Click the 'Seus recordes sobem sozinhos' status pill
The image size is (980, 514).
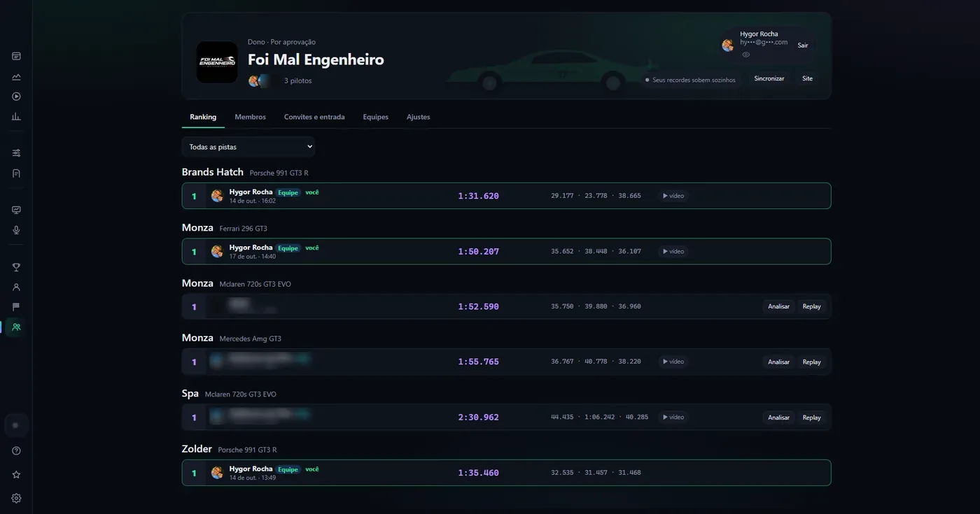coord(690,80)
